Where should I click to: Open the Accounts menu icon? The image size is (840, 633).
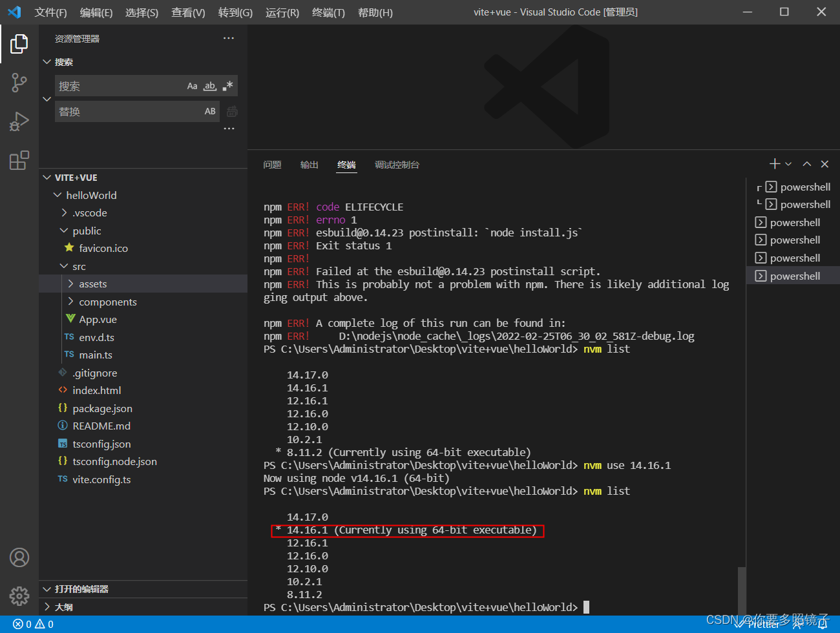coord(19,557)
